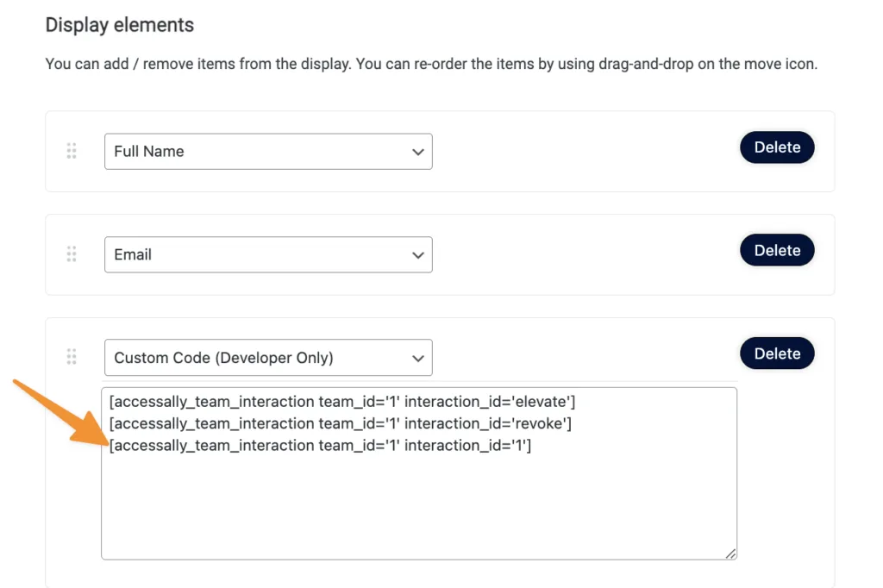Click the chevron on the Full Name selector
883x588 pixels.
point(419,151)
